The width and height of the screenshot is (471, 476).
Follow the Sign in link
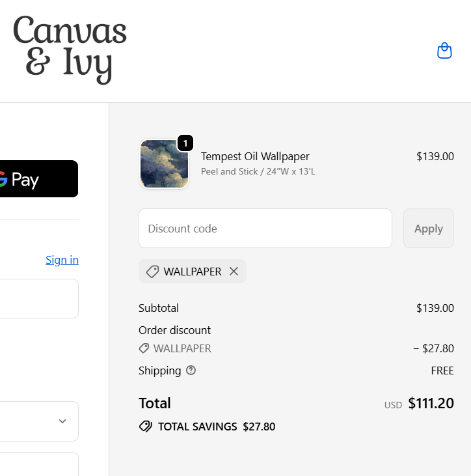point(62,260)
